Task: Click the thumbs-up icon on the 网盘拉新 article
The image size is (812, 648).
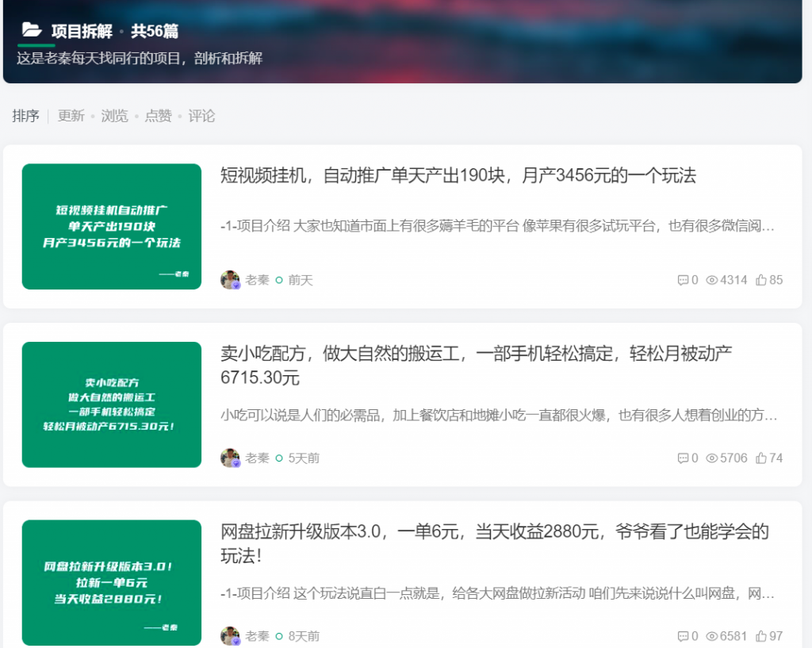Action: tap(760, 635)
